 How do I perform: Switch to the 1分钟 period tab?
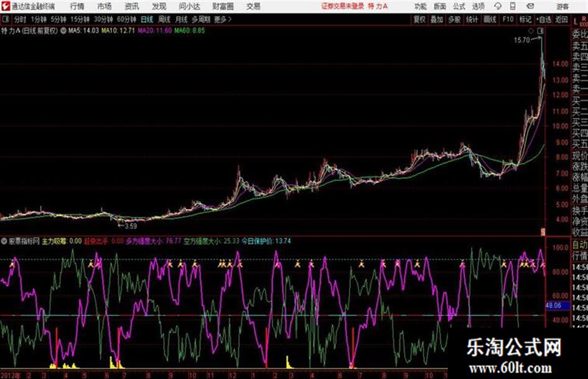[x=38, y=19]
